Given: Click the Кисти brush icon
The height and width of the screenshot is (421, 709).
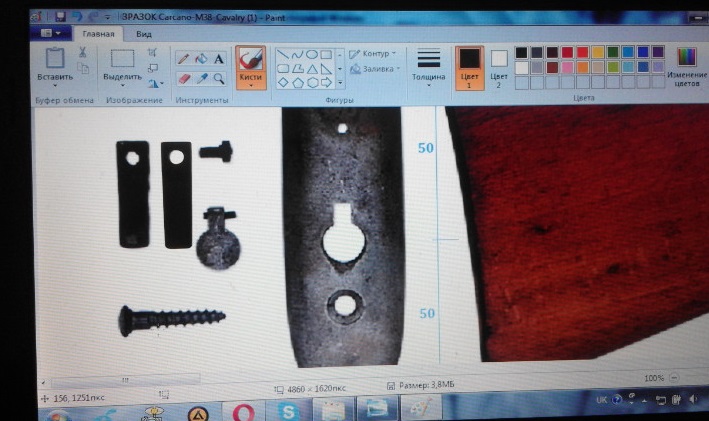Looking at the screenshot, I should coord(251,59).
